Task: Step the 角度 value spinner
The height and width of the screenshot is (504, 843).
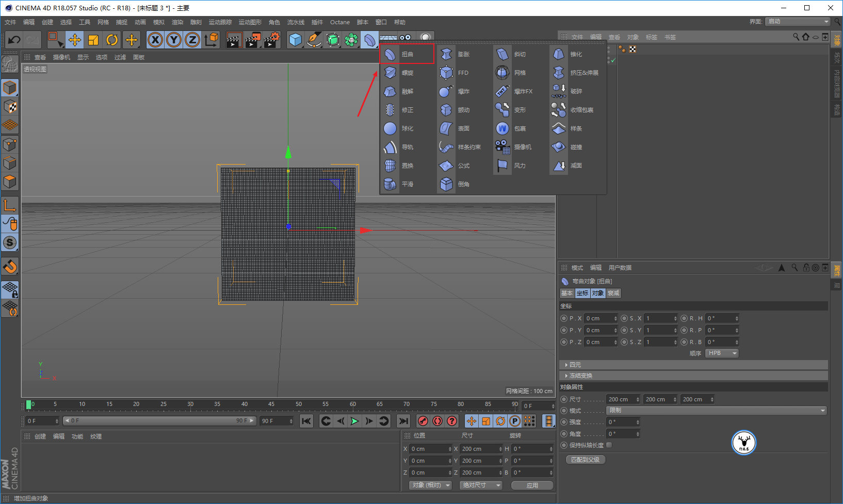Action: [x=638, y=434]
